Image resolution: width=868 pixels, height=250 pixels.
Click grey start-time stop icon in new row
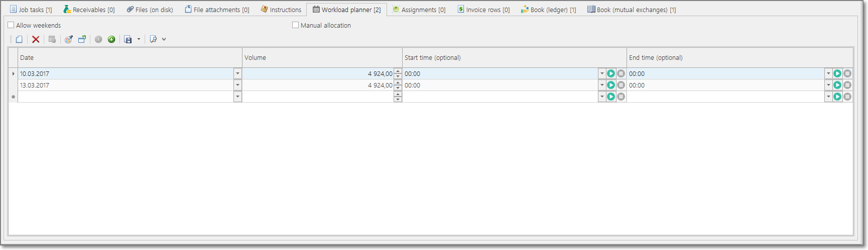(x=621, y=97)
